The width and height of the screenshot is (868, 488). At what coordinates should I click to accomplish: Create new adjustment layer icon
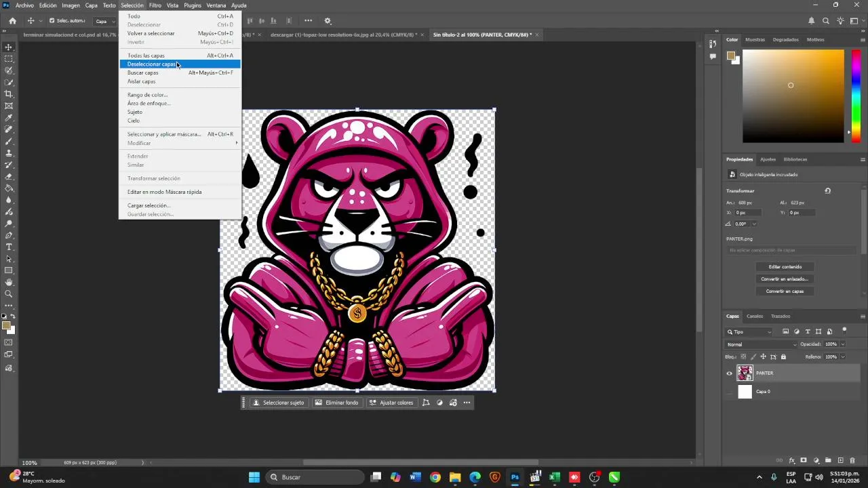(x=816, y=461)
